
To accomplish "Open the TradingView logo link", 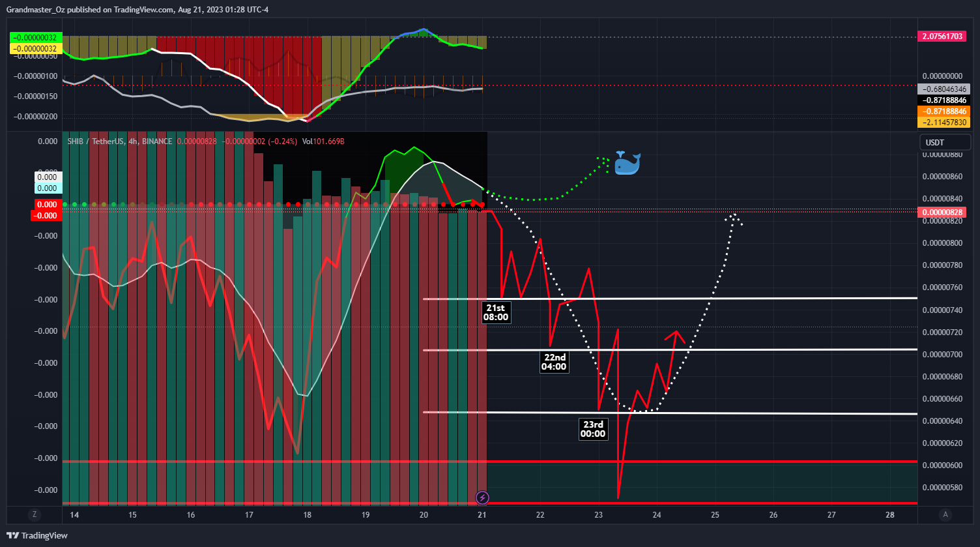I will click(x=36, y=535).
